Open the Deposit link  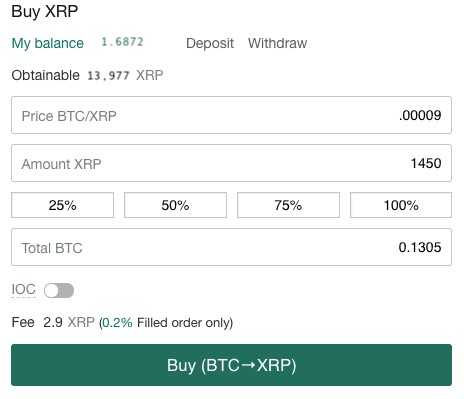tap(210, 43)
